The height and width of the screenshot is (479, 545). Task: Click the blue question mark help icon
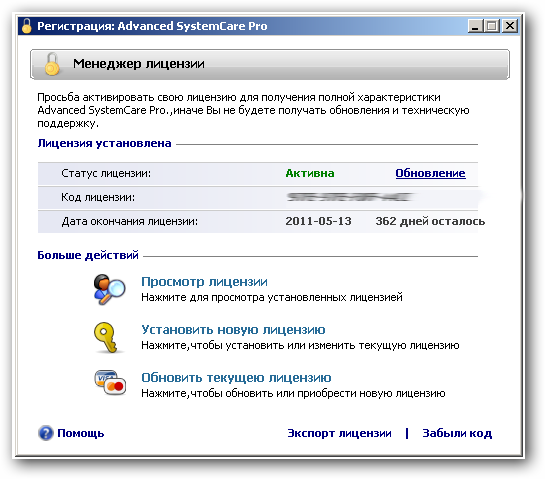tap(46, 433)
